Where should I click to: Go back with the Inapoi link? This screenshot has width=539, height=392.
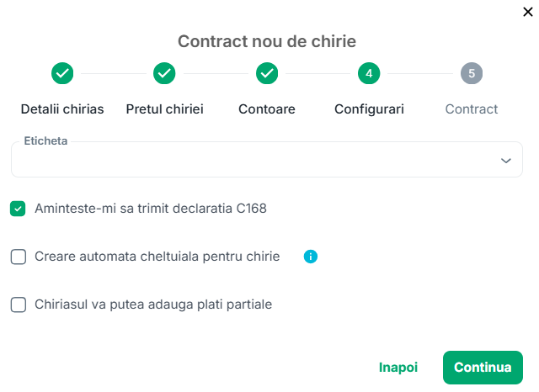tap(398, 368)
